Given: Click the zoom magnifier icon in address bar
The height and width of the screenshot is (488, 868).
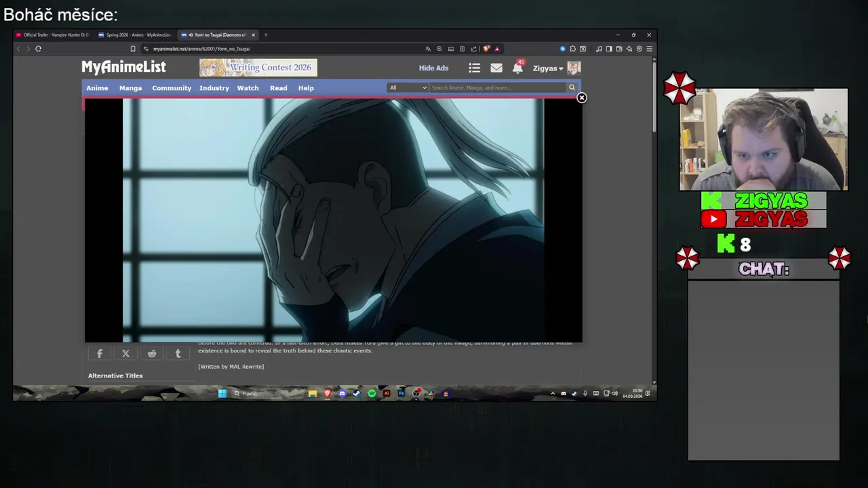Looking at the screenshot, I should 439,49.
